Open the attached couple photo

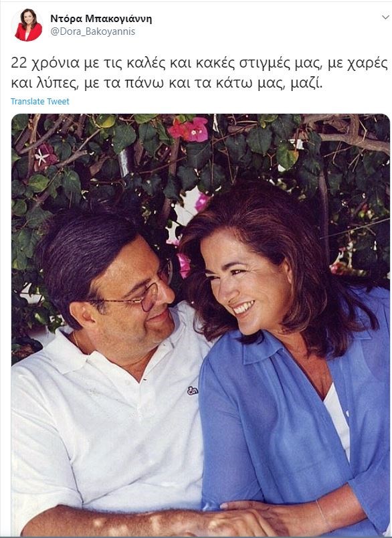click(x=201, y=325)
